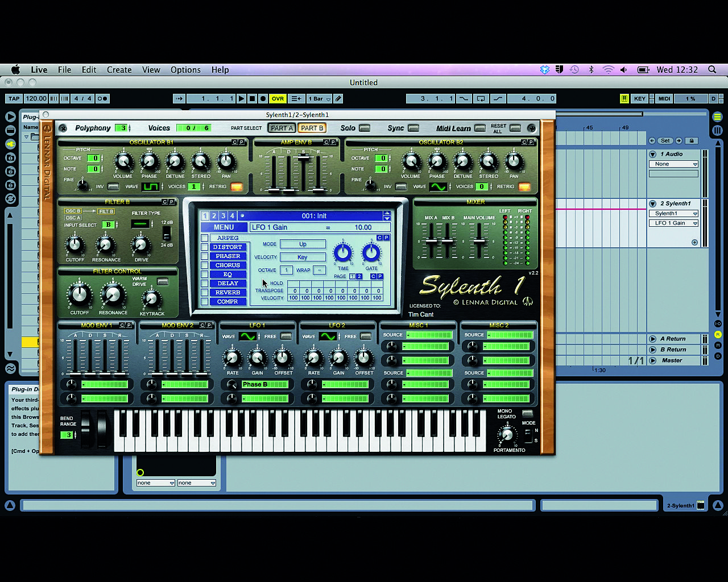This screenshot has width=728, height=582.
Task: Open the Wi-Fi status menu
Action: pyautogui.click(x=608, y=69)
